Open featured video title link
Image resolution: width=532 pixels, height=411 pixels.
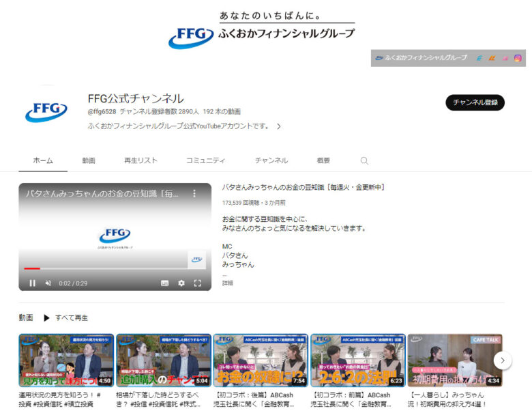[x=303, y=187]
